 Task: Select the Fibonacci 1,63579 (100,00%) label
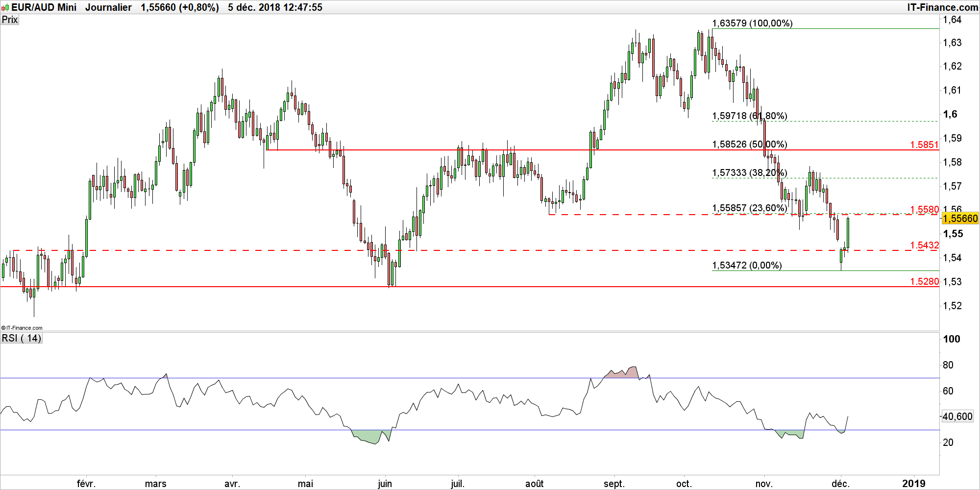[x=752, y=23]
